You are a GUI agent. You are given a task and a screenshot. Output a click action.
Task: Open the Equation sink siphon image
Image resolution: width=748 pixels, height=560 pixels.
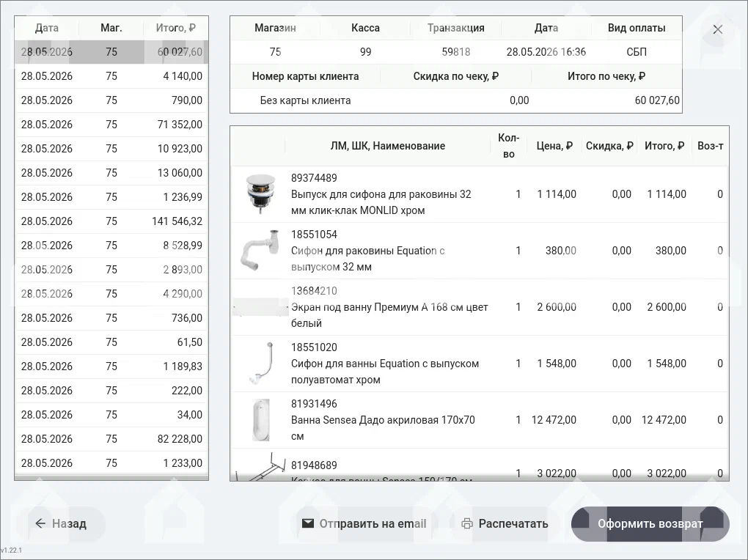(x=260, y=251)
